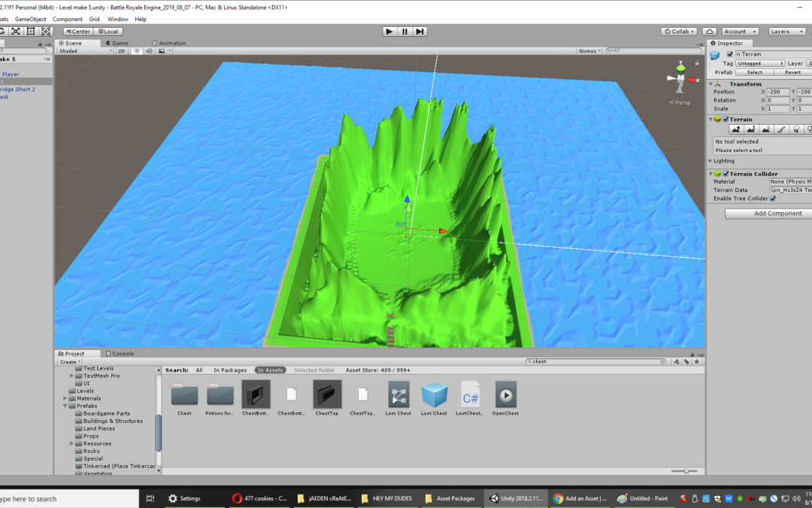812x508 pixels.
Task: Toggle the Terrain Collider enabled checkbox
Action: tap(726, 174)
